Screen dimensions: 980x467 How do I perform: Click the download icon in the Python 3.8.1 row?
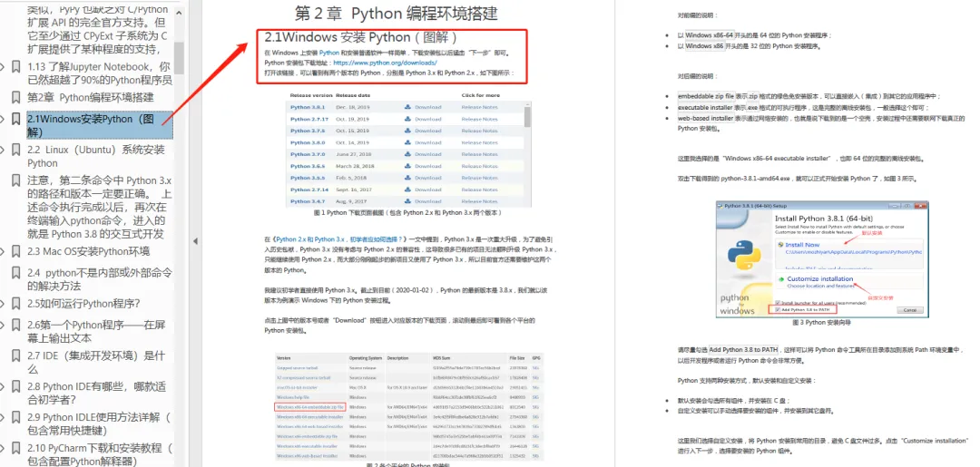point(407,107)
